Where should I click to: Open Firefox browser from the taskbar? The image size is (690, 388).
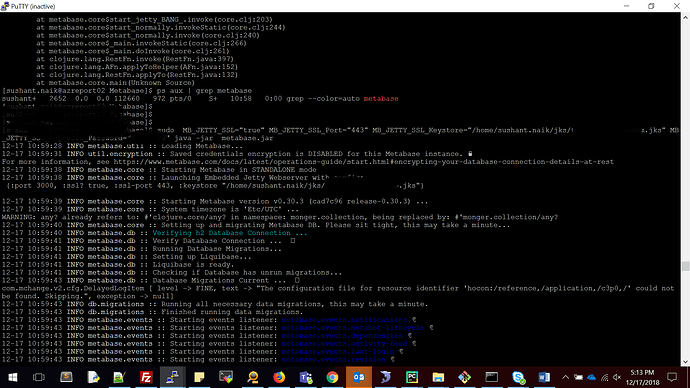point(279,377)
